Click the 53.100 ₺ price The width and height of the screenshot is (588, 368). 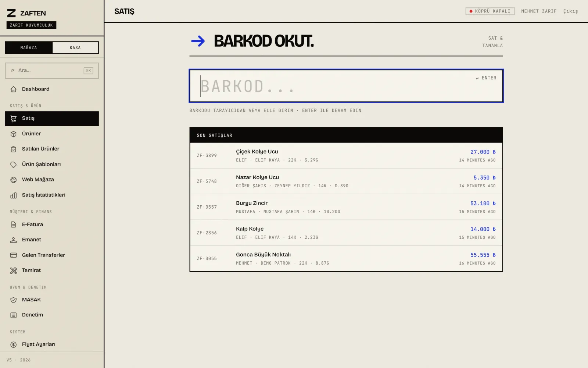(483, 204)
